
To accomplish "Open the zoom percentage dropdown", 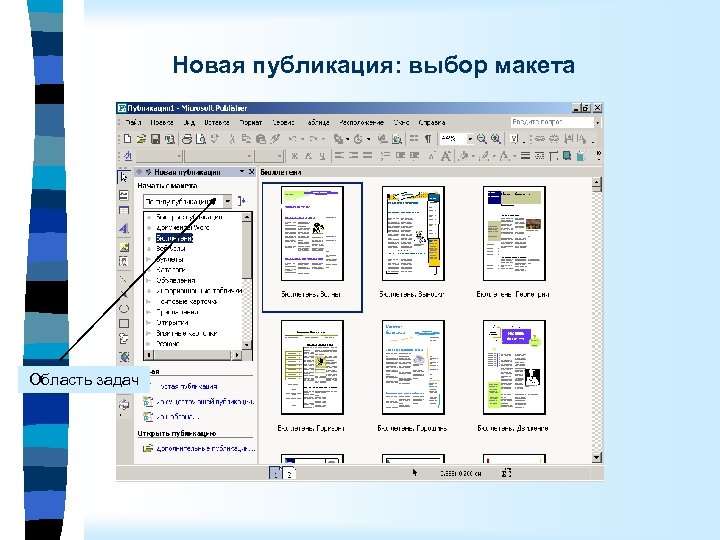I will [470, 139].
